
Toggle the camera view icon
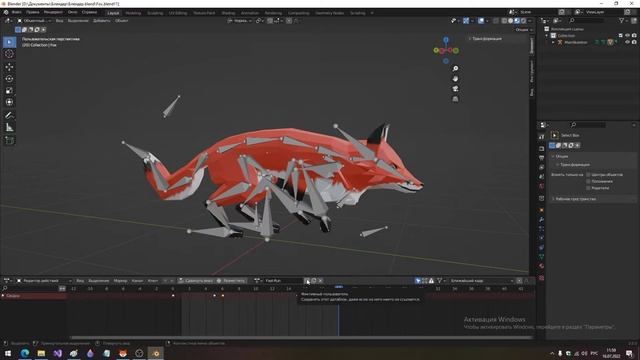[455, 89]
